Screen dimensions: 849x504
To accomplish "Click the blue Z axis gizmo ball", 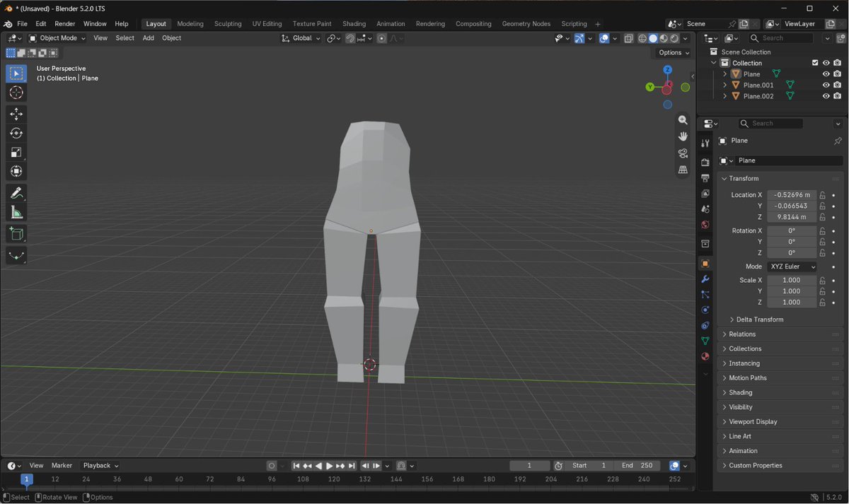I will click(668, 70).
